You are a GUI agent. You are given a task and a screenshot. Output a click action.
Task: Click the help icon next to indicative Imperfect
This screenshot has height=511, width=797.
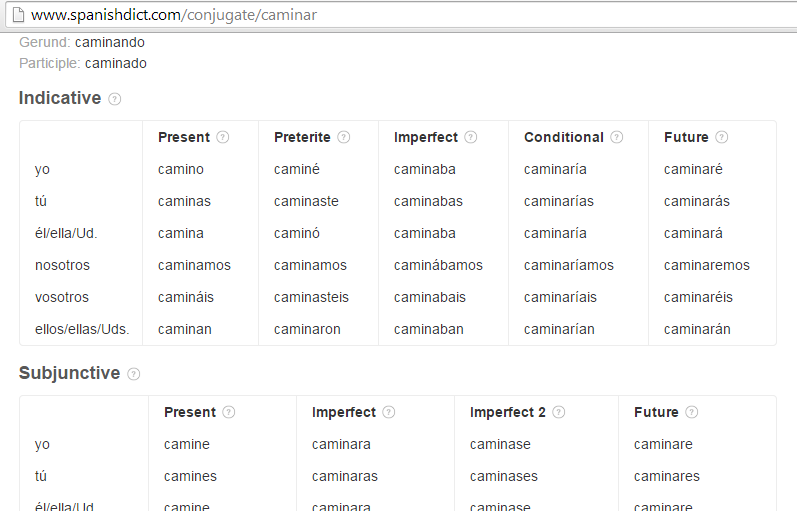click(x=471, y=138)
